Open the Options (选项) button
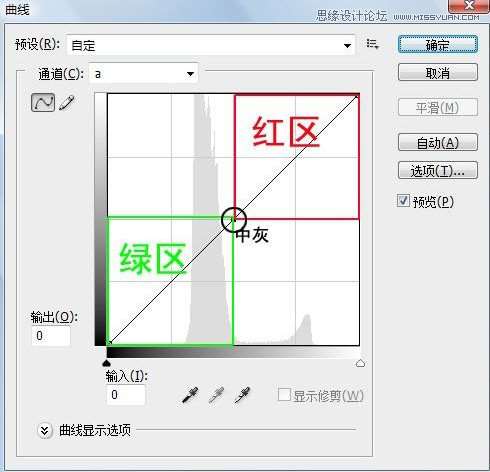 (438, 171)
